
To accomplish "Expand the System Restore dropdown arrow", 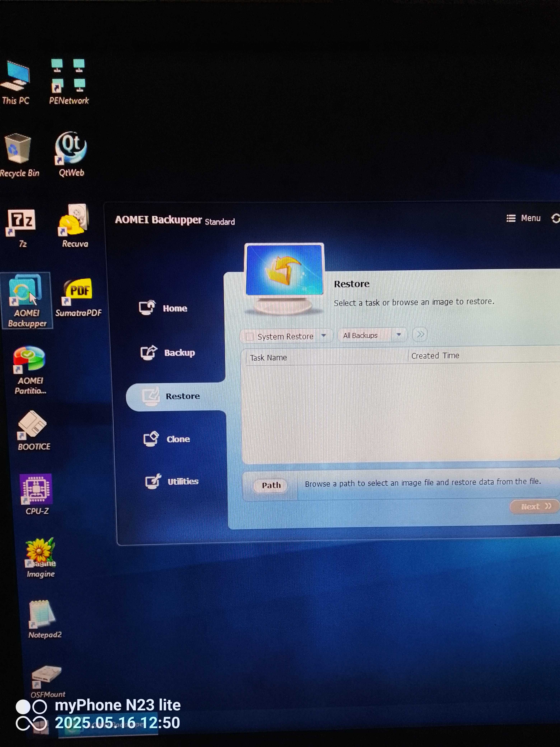I will (x=324, y=335).
